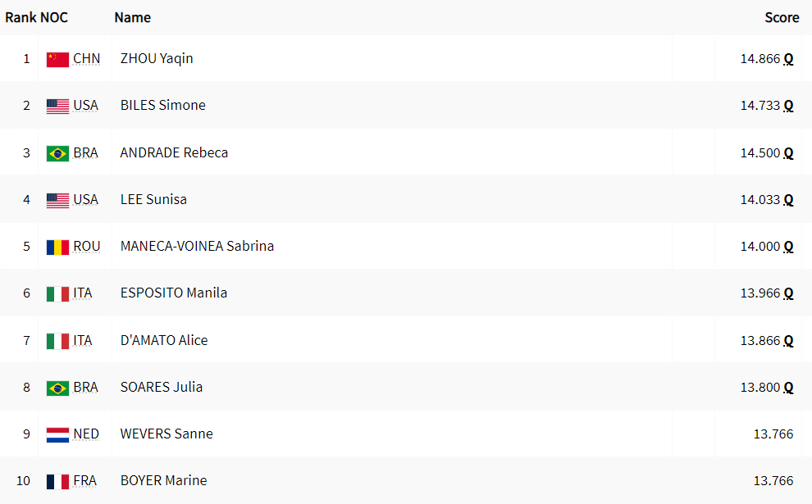Select athlete name MANECA-VOINEA Sabrina
This screenshot has width=812, height=504.
click(x=198, y=247)
